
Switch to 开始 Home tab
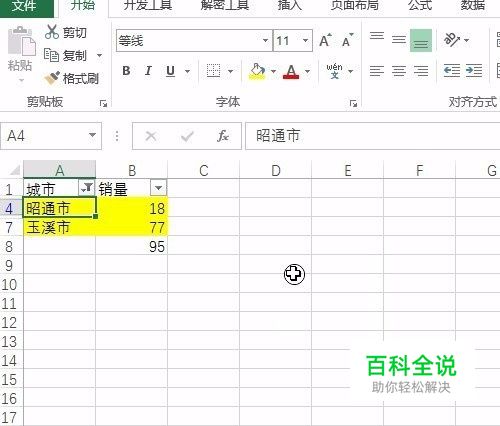pyautogui.click(x=83, y=5)
